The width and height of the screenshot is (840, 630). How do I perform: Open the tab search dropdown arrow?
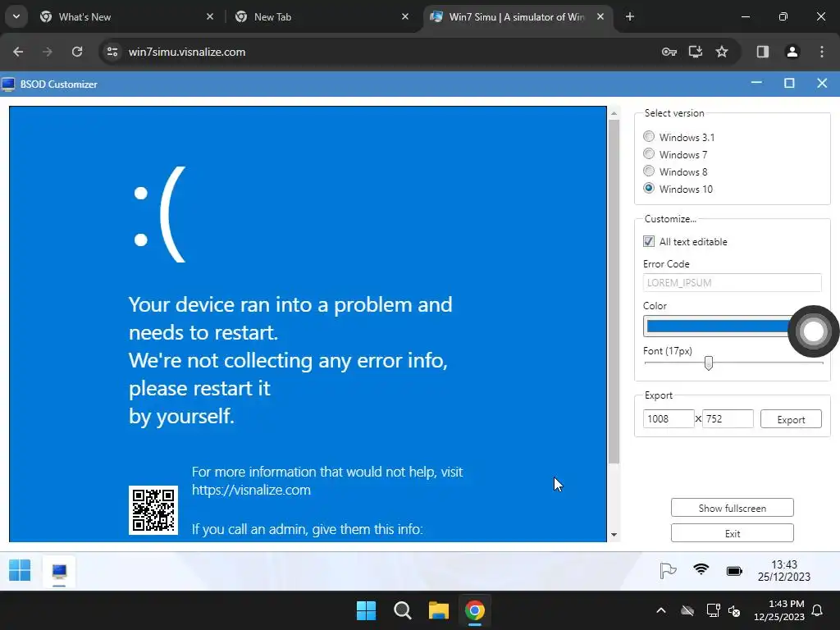click(x=16, y=16)
